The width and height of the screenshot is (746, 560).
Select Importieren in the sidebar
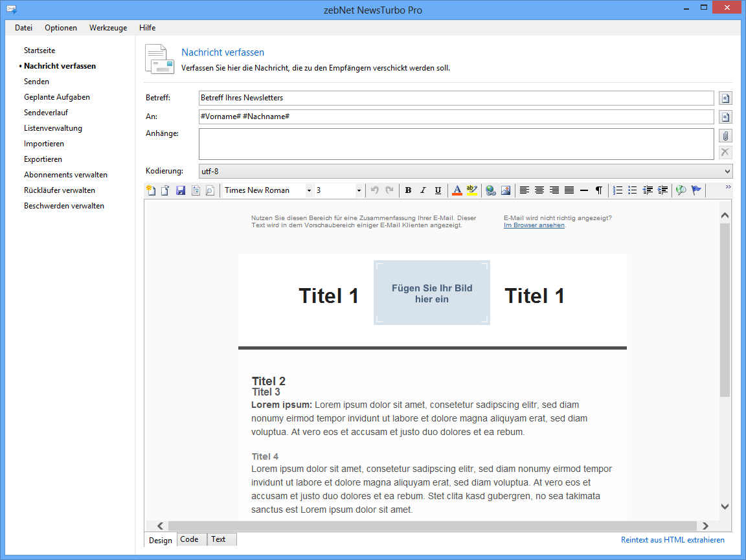coord(44,144)
